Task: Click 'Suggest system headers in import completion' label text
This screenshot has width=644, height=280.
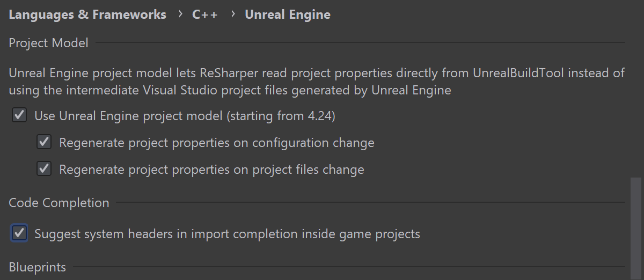Action: tap(227, 234)
